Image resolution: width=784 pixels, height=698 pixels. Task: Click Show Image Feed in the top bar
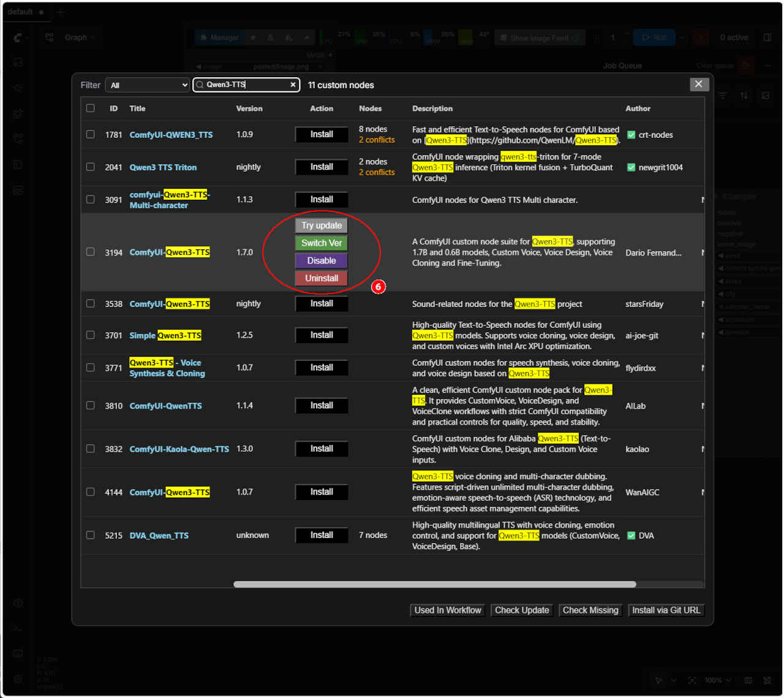tap(540, 37)
